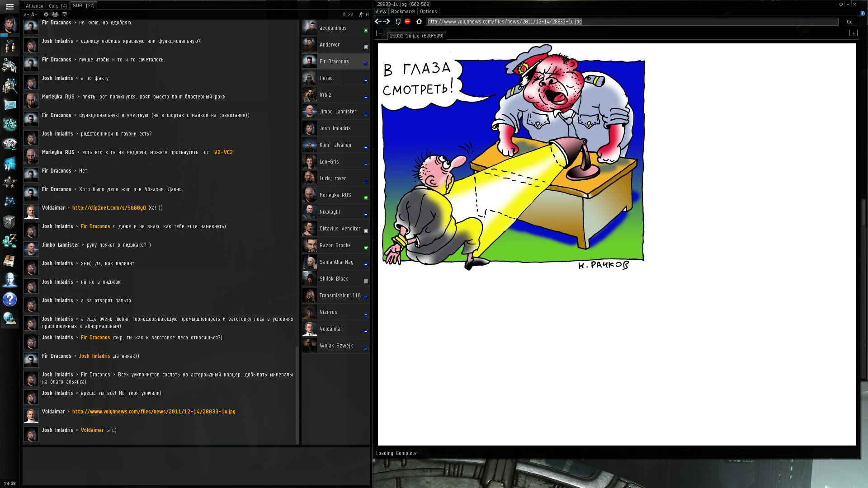This screenshot has width=868, height=488.
Task: Open the browser View menu
Action: tap(381, 12)
